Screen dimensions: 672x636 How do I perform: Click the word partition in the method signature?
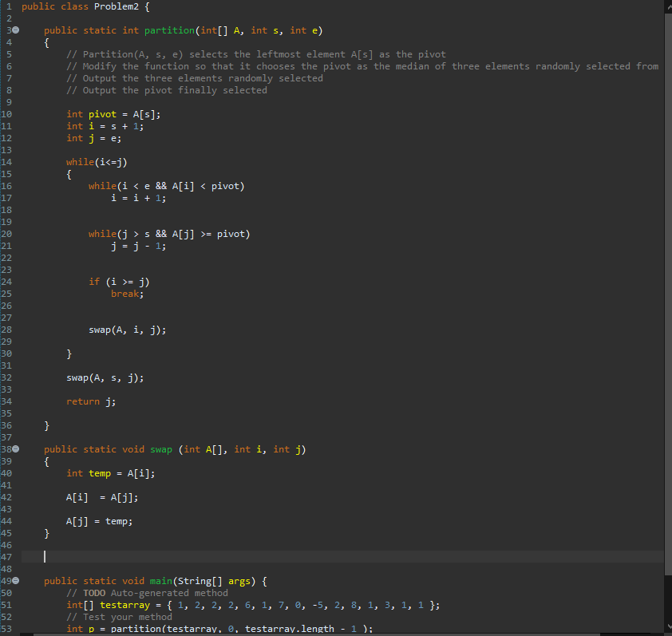point(168,30)
